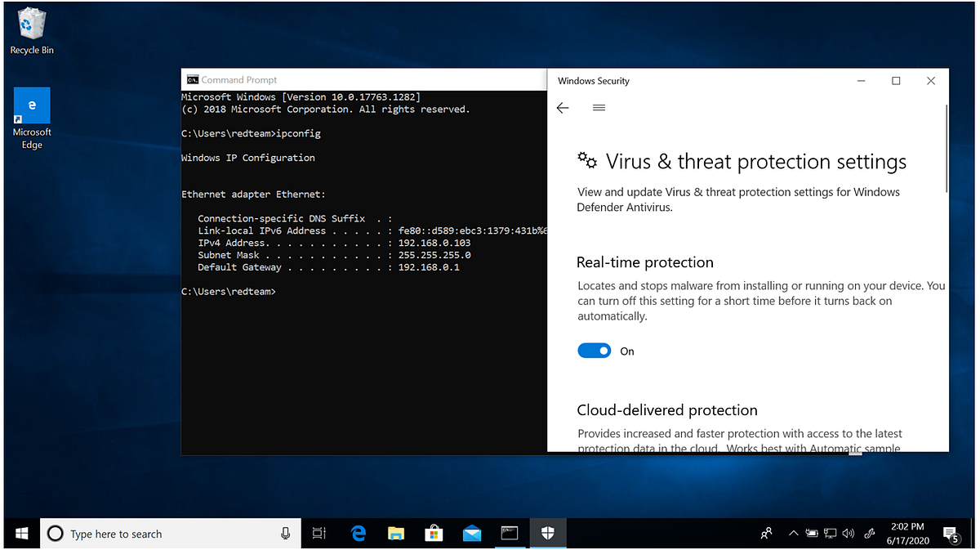The width and height of the screenshot is (980, 550).
Task: Click the Subnet Mask 255.255.255.0 line
Action: (334, 255)
